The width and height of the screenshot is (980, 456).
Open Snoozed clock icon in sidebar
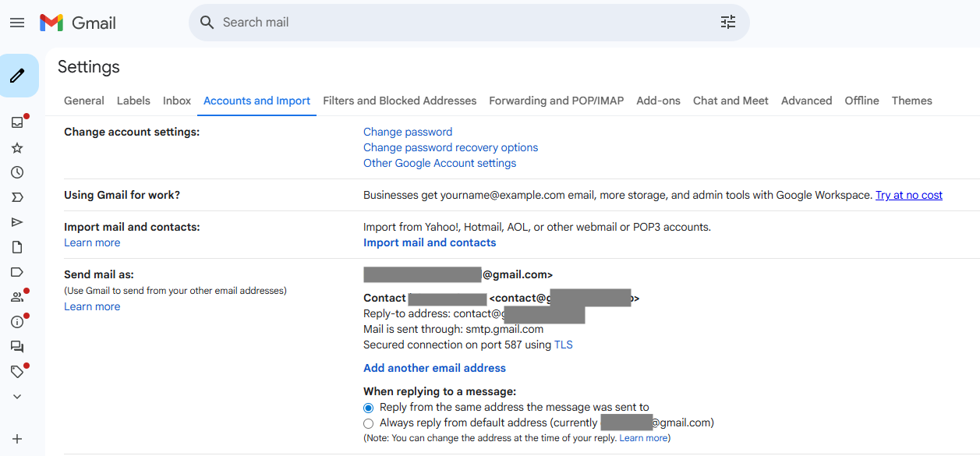(x=17, y=172)
